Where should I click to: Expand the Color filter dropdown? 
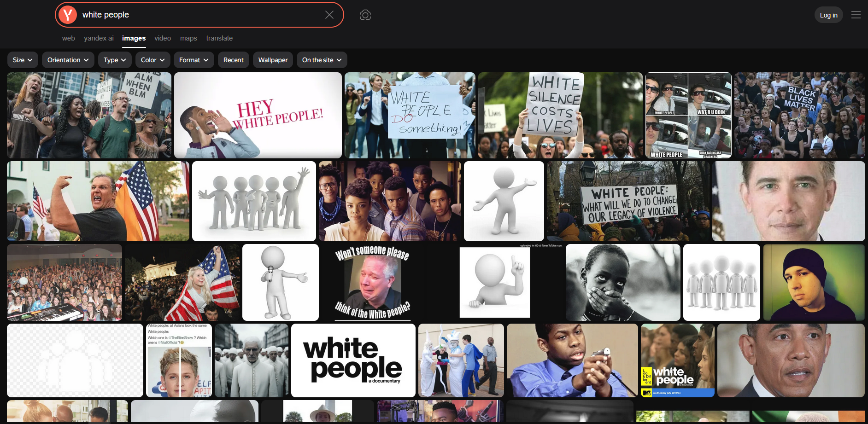click(x=153, y=60)
